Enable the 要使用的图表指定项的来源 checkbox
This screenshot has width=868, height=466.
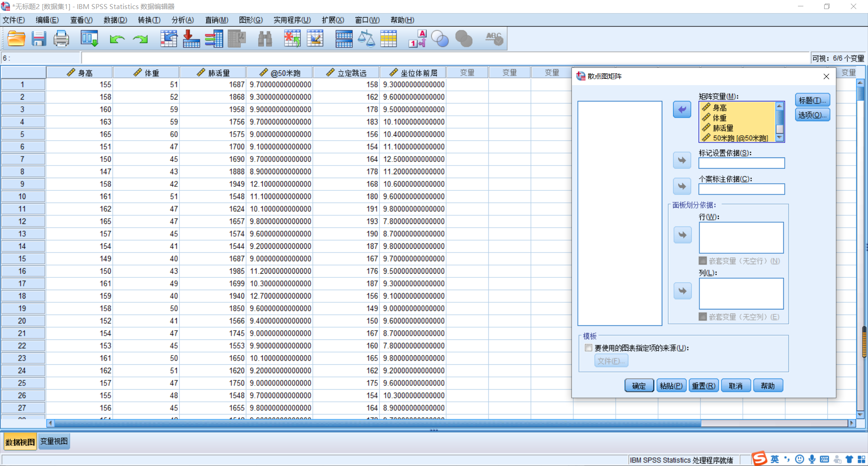(x=588, y=348)
